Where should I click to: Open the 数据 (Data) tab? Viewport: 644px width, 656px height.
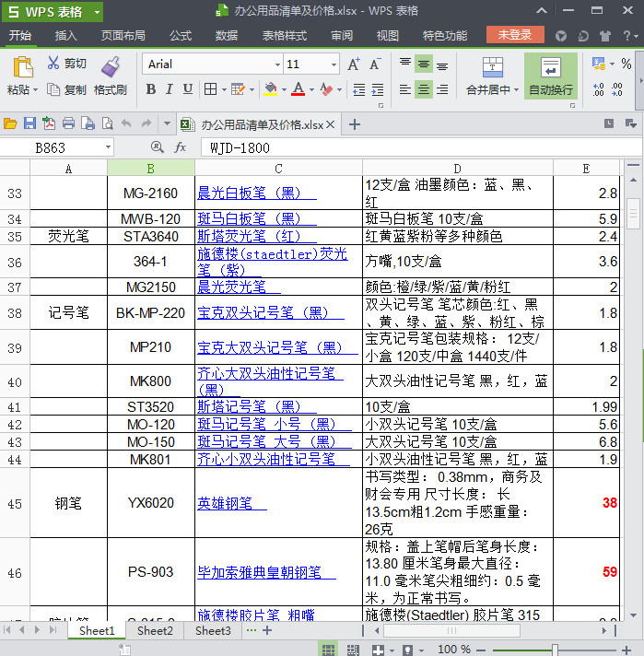click(x=227, y=36)
